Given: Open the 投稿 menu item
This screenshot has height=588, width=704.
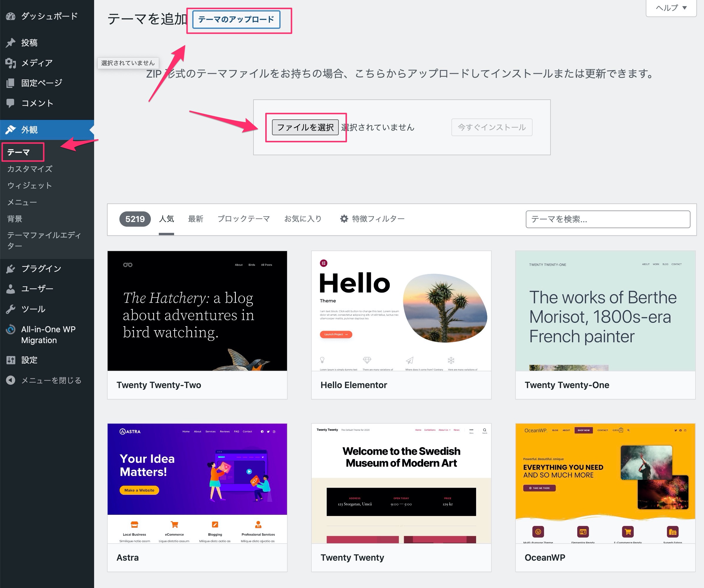Looking at the screenshot, I should pos(47,43).
